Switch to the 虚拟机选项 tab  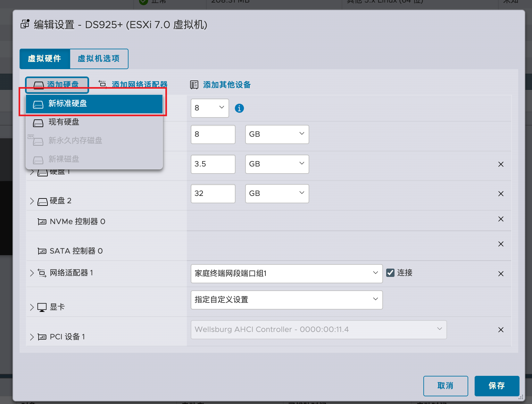pyautogui.click(x=99, y=59)
